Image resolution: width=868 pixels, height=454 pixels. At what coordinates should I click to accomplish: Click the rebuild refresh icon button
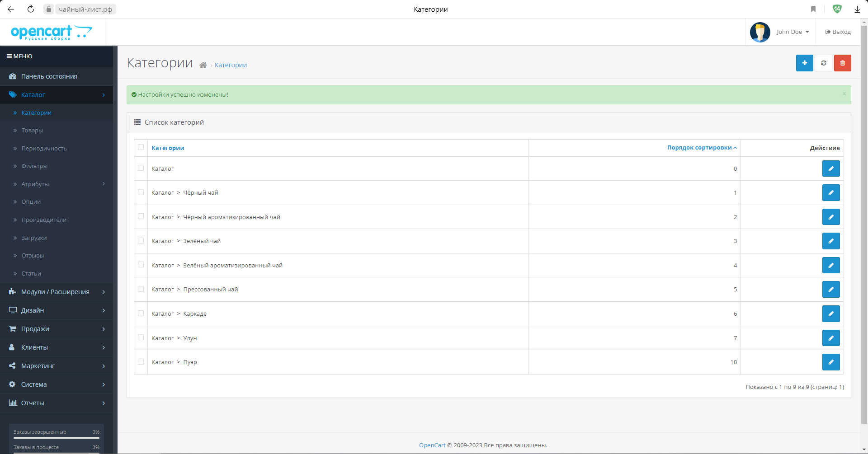tap(823, 63)
